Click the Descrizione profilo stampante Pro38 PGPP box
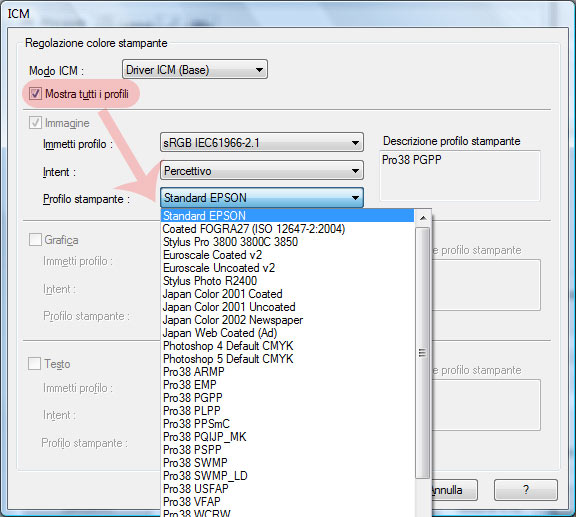 pyautogui.click(x=460, y=176)
